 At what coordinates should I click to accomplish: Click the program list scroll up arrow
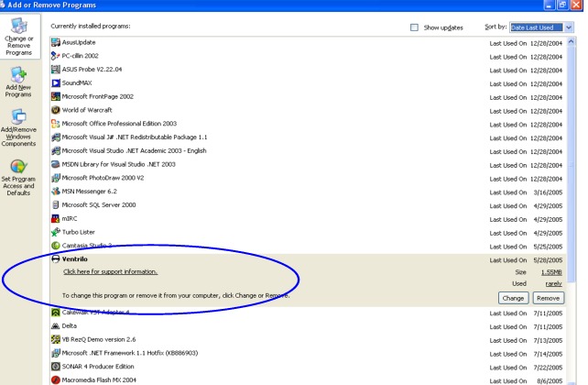click(x=571, y=41)
